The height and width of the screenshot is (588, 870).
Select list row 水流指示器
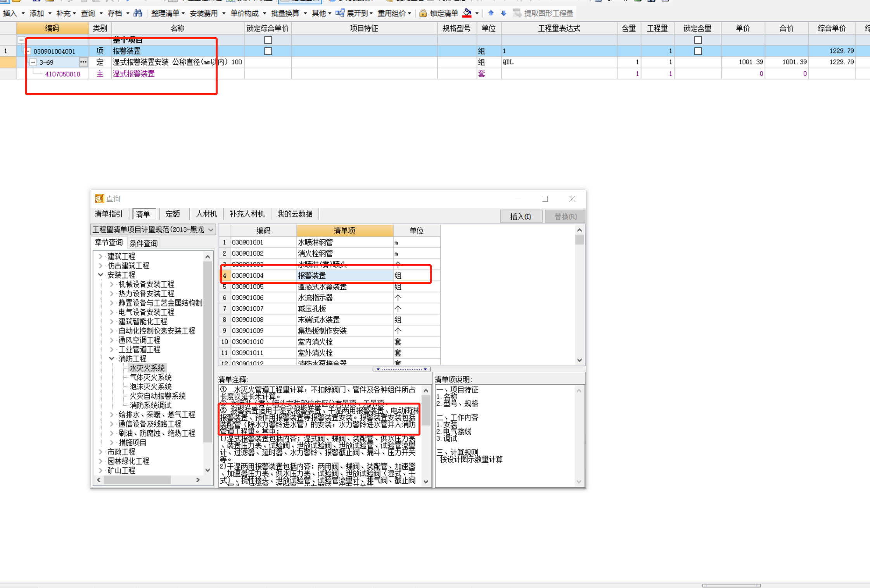[330, 297]
